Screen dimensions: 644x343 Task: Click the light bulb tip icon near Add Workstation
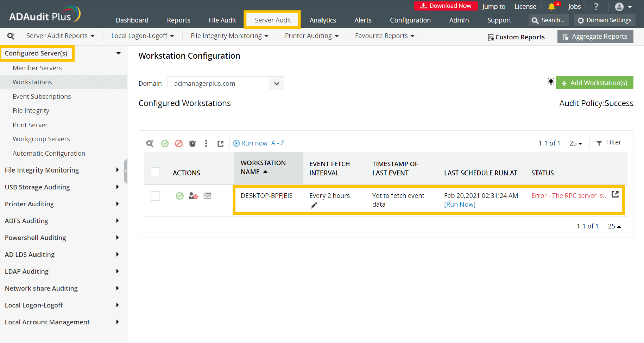tap(551, 82)
